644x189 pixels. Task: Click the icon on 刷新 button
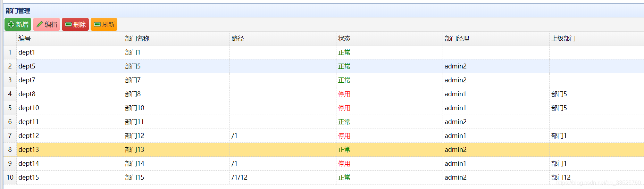coord(97,24)
